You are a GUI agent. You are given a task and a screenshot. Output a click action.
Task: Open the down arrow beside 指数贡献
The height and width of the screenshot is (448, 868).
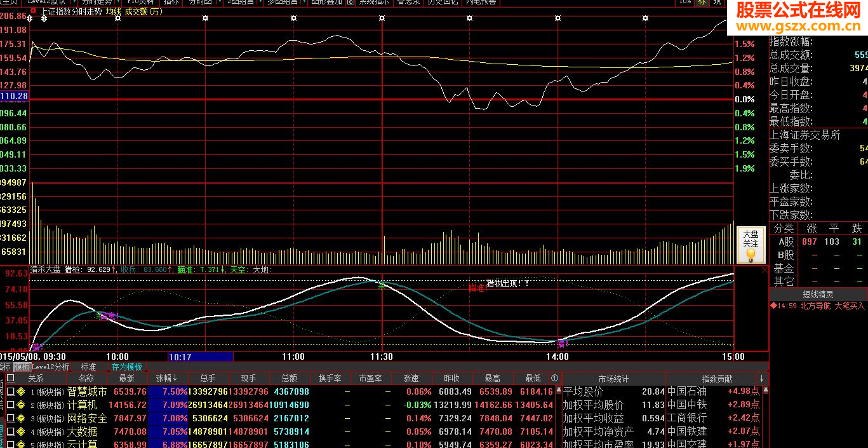click(761, 379)
